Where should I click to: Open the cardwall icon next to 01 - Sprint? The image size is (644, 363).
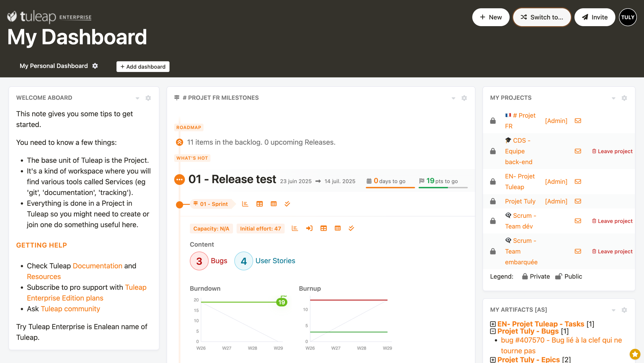tap(259, 204)
